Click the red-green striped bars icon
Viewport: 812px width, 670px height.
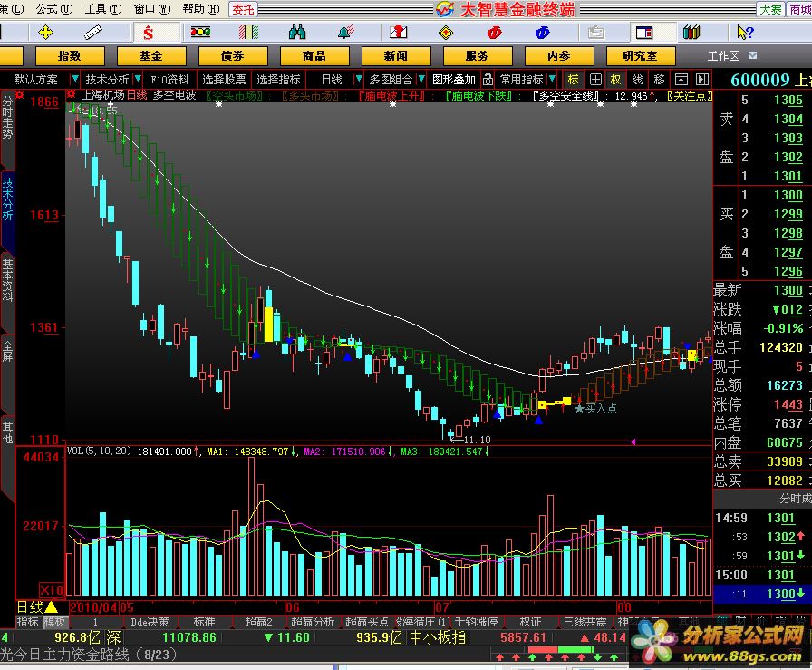tap(249, 33)
